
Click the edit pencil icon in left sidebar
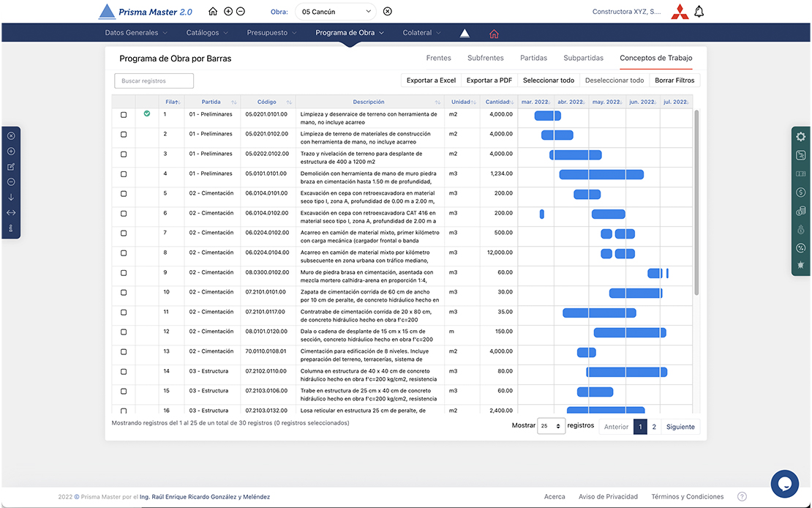pos(11,167)
